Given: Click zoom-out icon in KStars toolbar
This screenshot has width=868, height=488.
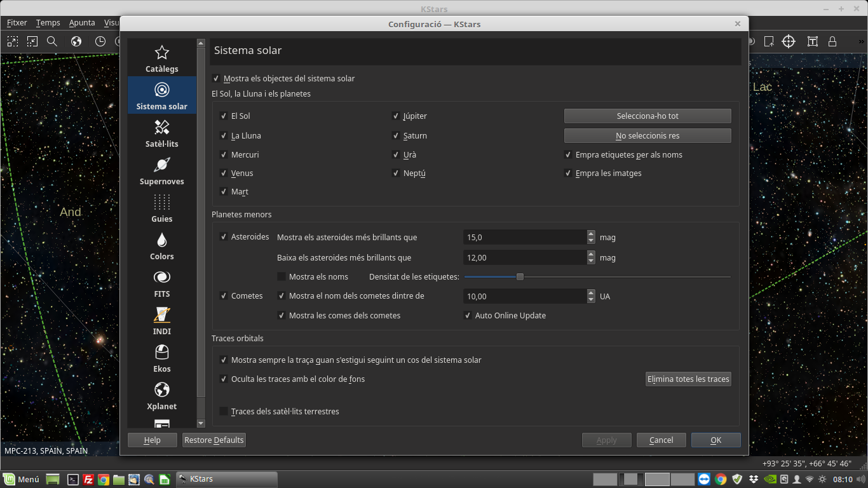Looking at the screenshot, I should 32,41.
